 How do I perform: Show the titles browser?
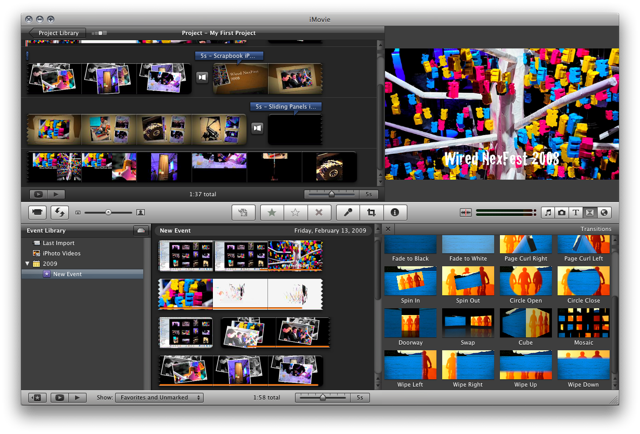576,212
